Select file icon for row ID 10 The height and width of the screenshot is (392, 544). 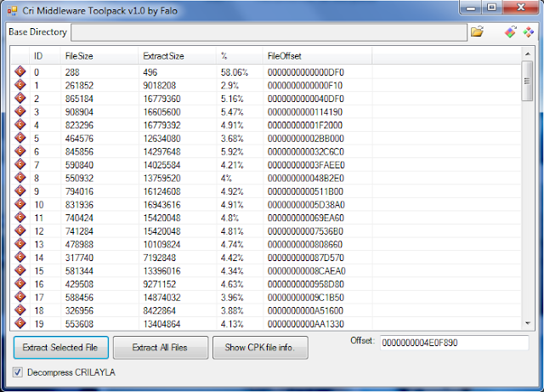coord(20,204)
